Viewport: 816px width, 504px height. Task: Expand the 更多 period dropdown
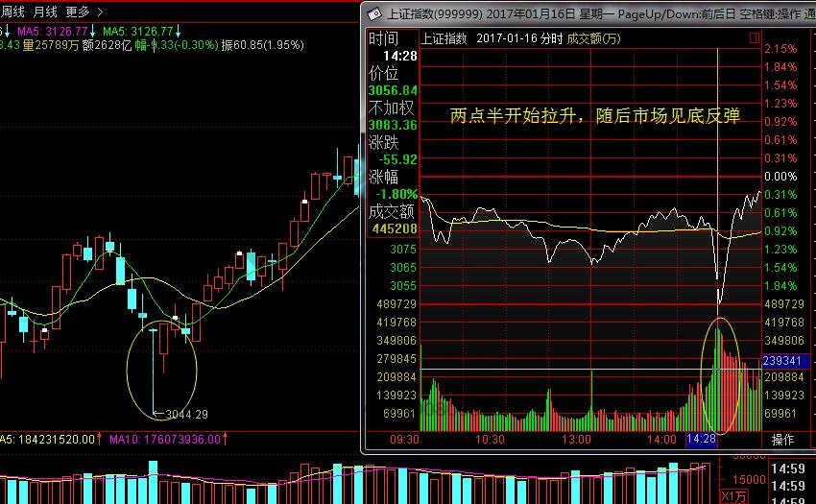[78, 12]
